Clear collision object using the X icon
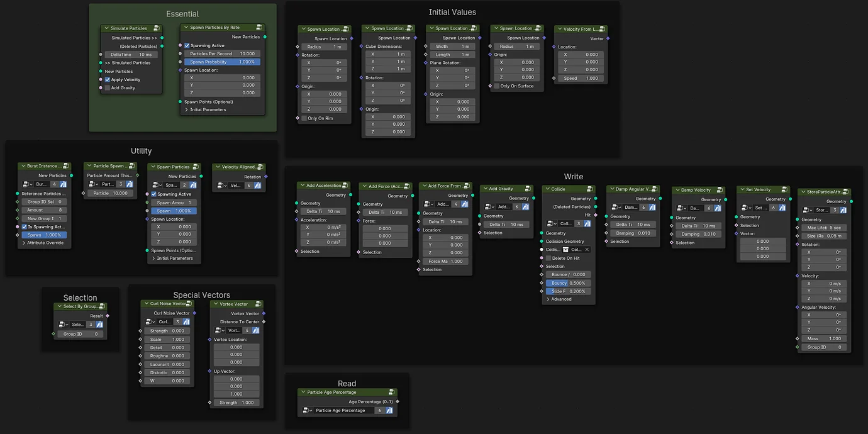 pos(587,250)
